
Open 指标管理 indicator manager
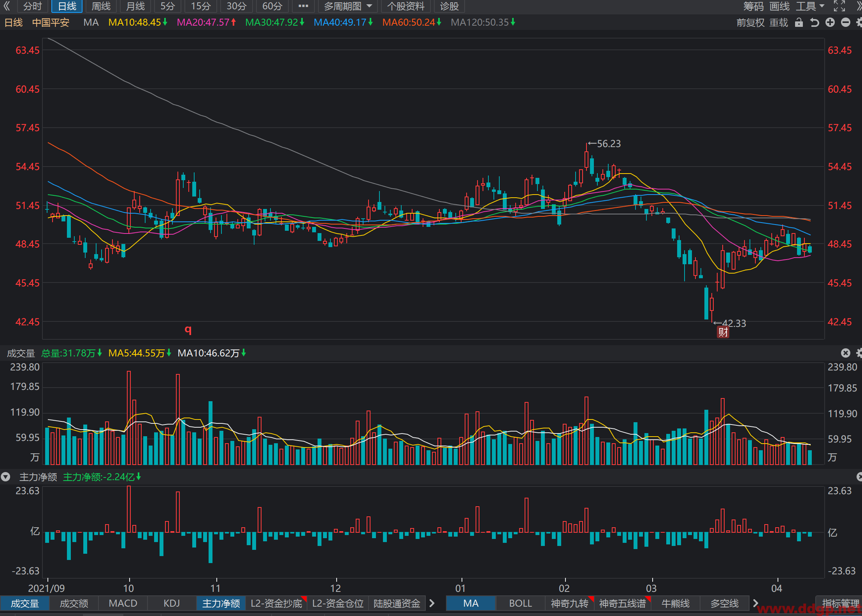click(x=840, y=603)
